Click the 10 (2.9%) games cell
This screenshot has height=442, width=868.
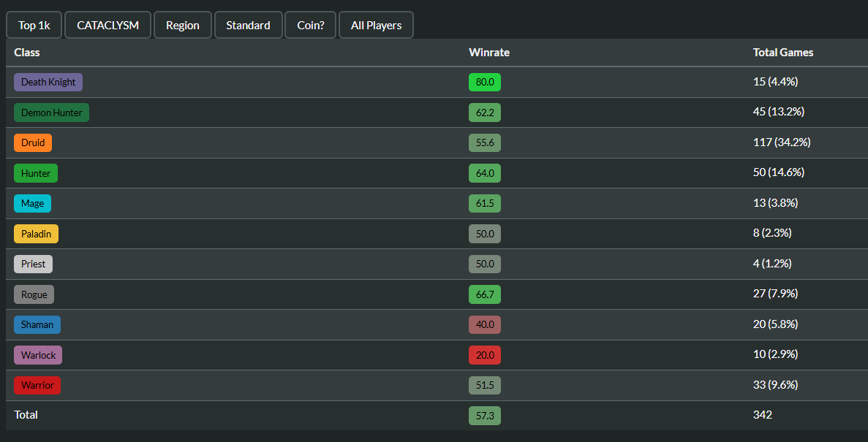pos(775,354)
